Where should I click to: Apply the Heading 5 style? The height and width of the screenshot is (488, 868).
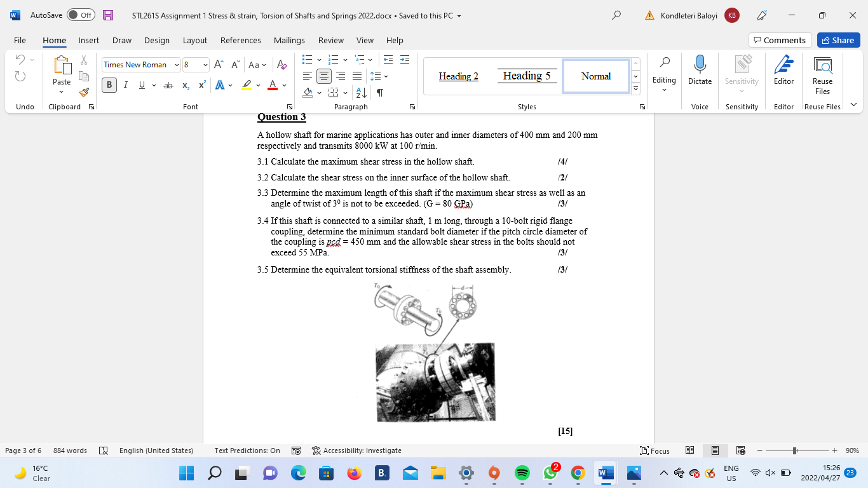[527, 76]
